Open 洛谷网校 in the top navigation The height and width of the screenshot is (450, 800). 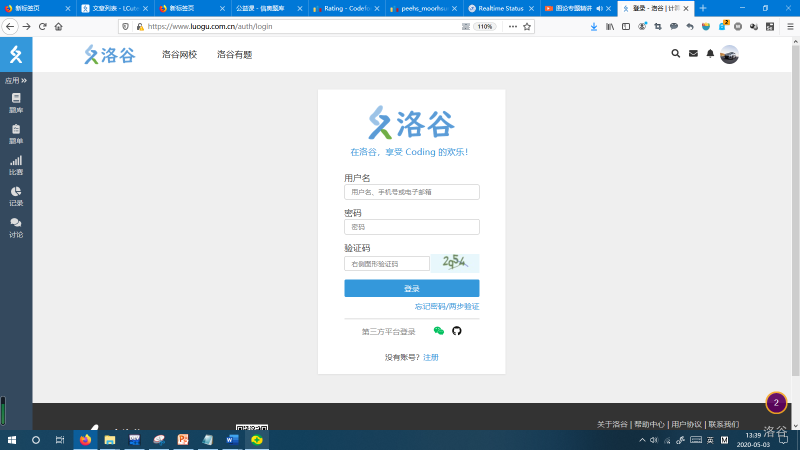click(x=180, y=55)
